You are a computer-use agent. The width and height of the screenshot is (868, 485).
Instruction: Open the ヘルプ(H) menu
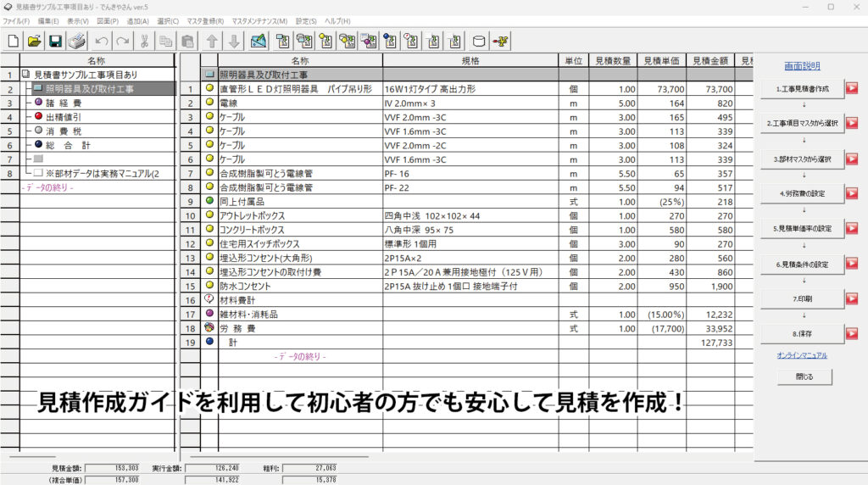337,21
